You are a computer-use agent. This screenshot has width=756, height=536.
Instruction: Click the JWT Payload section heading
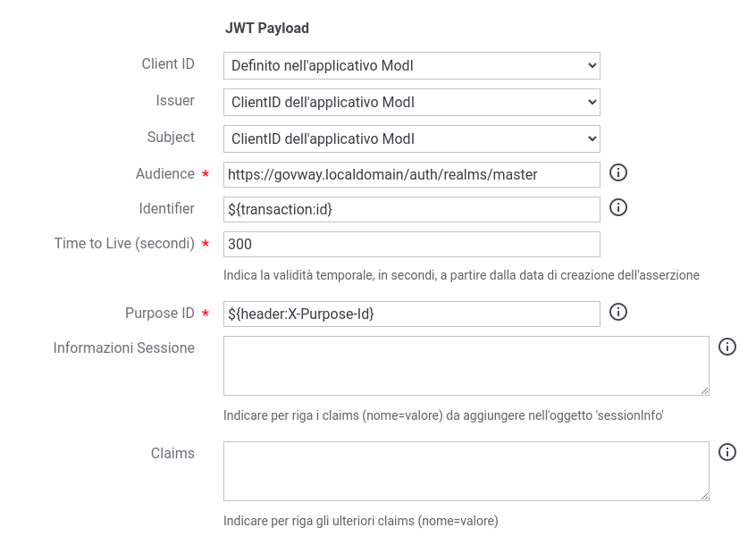266,28
